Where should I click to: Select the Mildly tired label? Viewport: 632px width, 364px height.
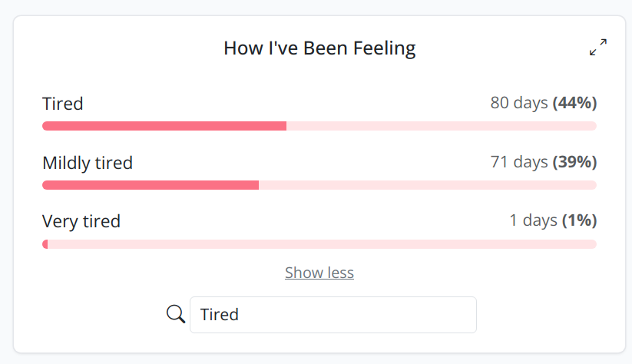[88, 164]
